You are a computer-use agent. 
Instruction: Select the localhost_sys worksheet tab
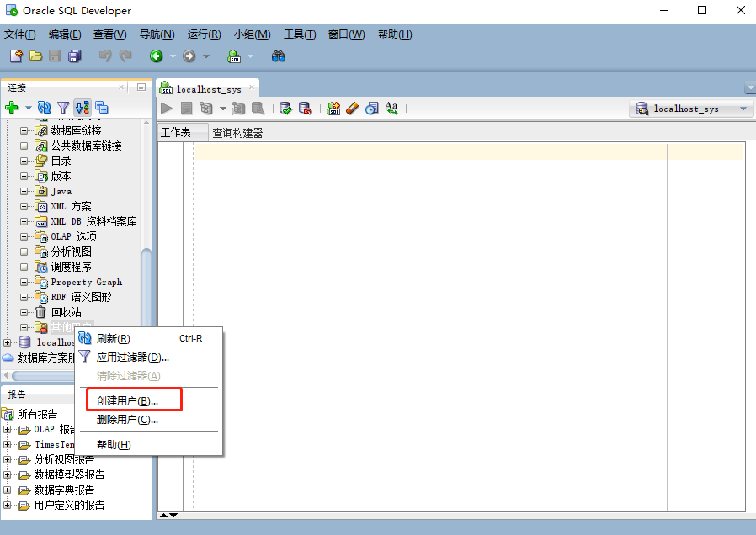(208, 89)
